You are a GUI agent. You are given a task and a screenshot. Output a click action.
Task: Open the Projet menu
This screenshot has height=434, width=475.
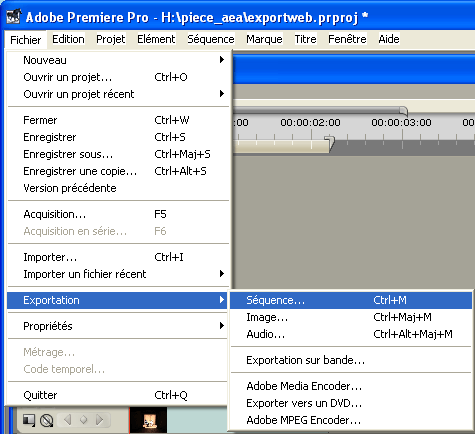tap(111, 39)
